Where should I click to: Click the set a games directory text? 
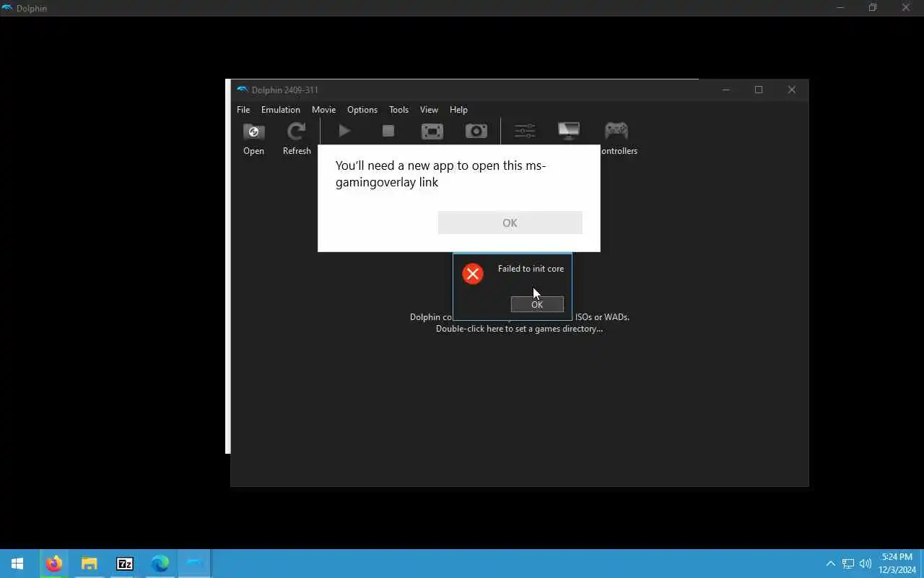519,329
